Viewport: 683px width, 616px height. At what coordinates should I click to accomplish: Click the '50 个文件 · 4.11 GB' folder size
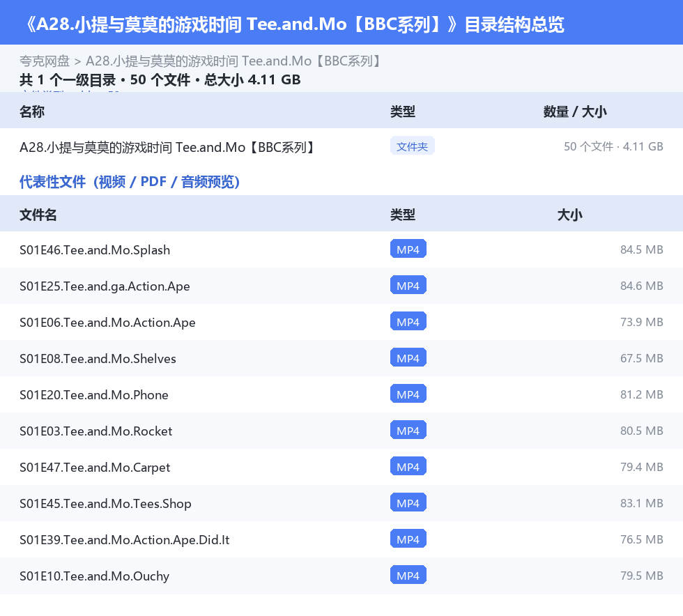[613, 147]
